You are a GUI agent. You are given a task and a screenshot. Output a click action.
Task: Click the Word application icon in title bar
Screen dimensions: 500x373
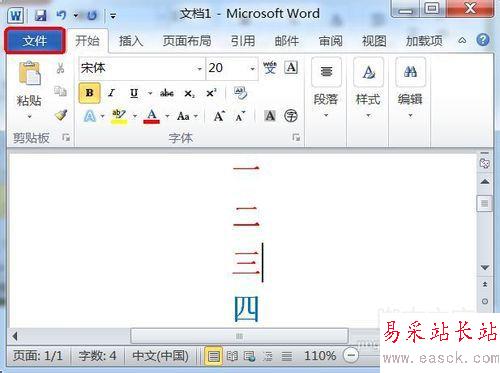16,15
